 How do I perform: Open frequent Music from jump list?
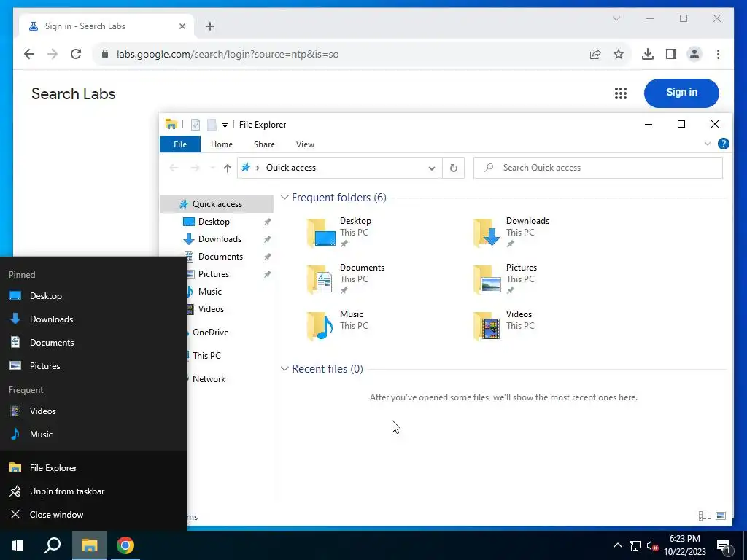tap(93, 435)
